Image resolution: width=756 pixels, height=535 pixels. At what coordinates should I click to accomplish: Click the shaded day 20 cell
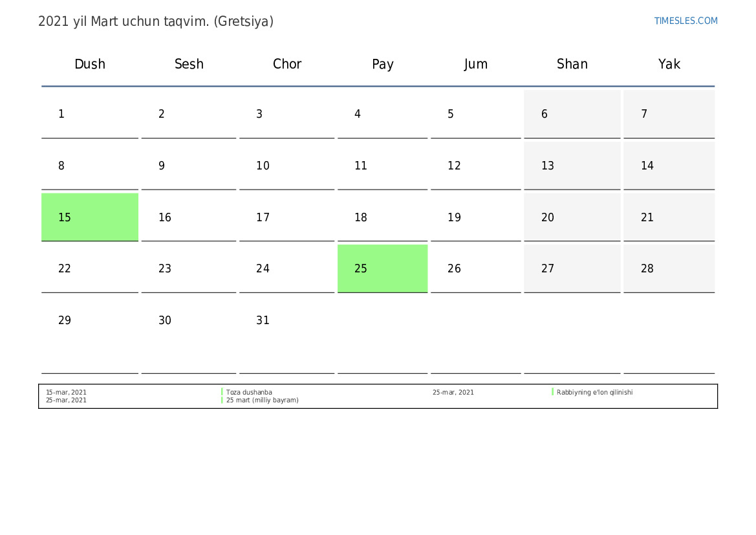[572, 217]
